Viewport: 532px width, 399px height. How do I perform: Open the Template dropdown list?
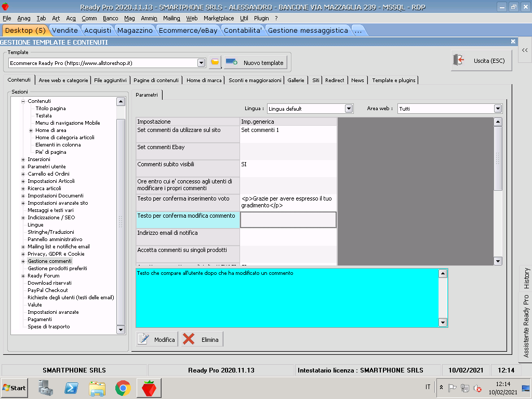point(201,63)
